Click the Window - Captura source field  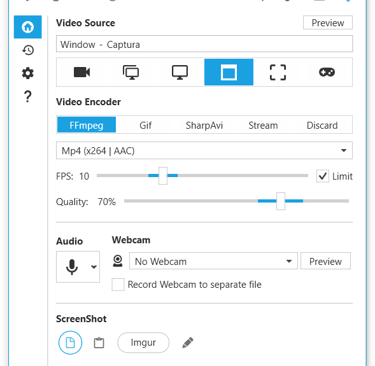204,44
